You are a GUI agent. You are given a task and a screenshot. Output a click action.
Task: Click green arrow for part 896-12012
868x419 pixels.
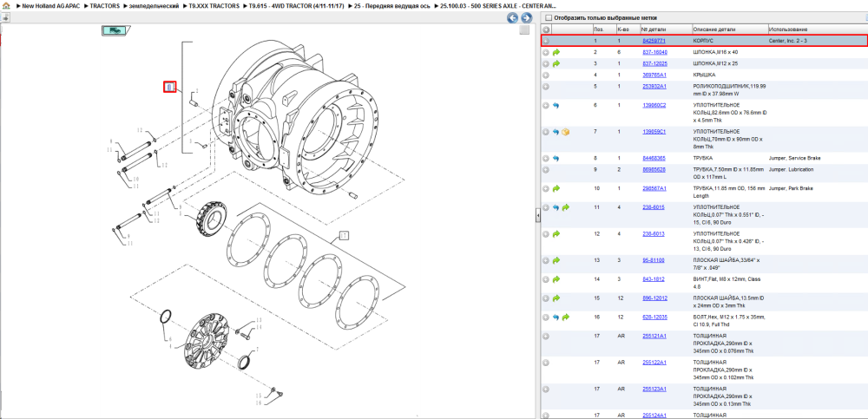[x=556, y=298]
